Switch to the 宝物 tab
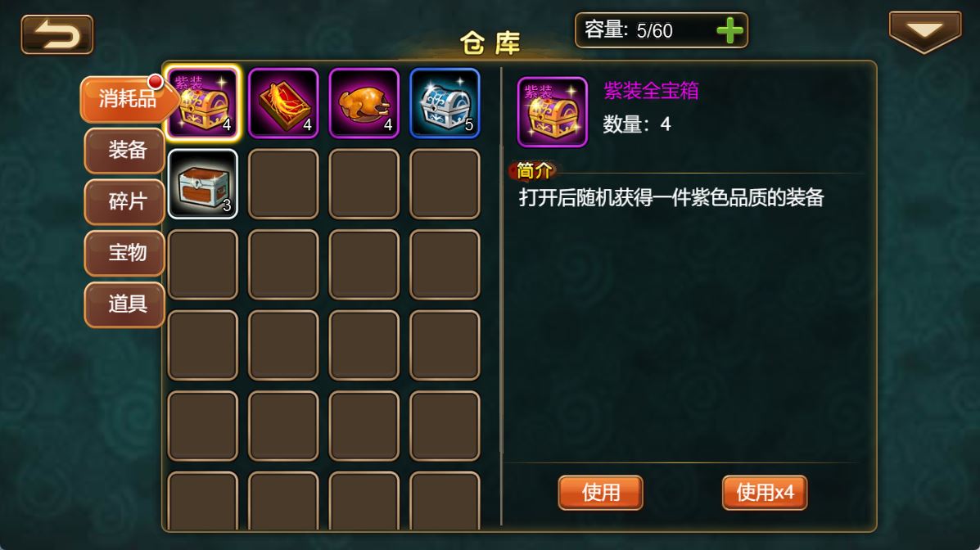980x550 pixels. point(125,253)
